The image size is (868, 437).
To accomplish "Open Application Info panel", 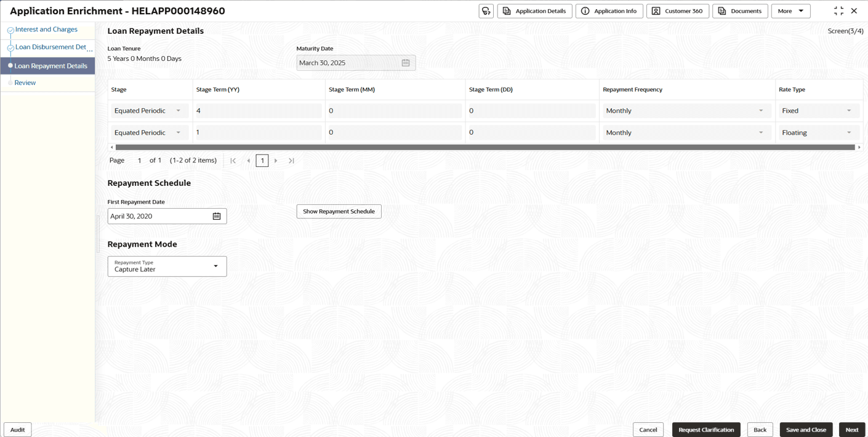I will click(x=609, y=11).
